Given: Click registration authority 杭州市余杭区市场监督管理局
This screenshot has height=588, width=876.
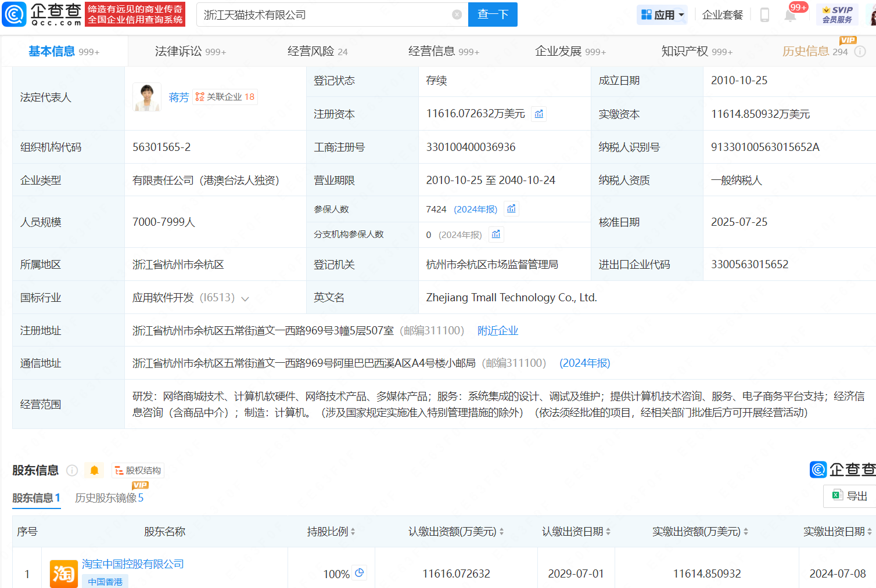Looking at the screenshot, I should (x=492, y=264).
